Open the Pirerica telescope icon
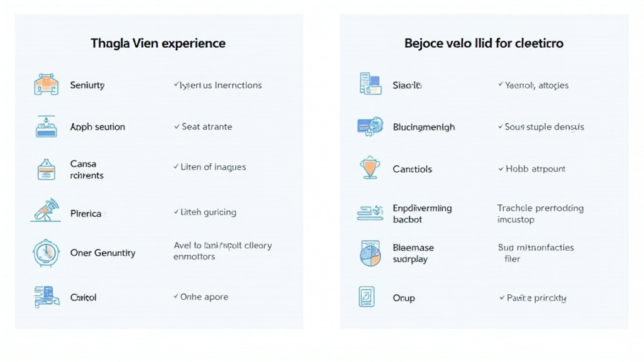 [x=46, y=211]
